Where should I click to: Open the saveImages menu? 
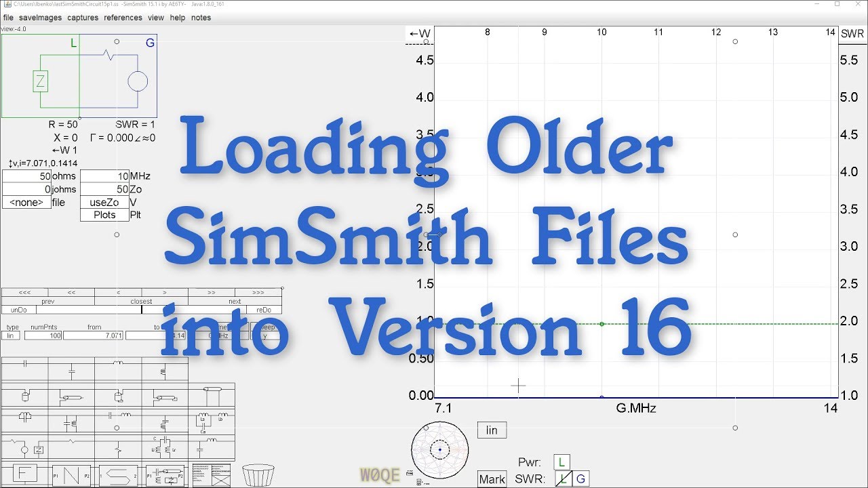(40, 18)
